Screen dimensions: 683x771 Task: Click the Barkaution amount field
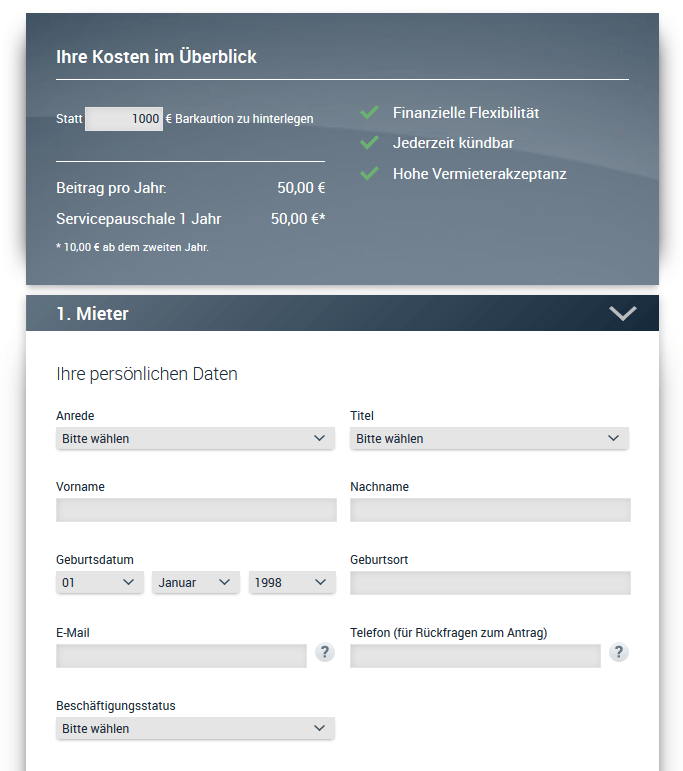[124, 119]
